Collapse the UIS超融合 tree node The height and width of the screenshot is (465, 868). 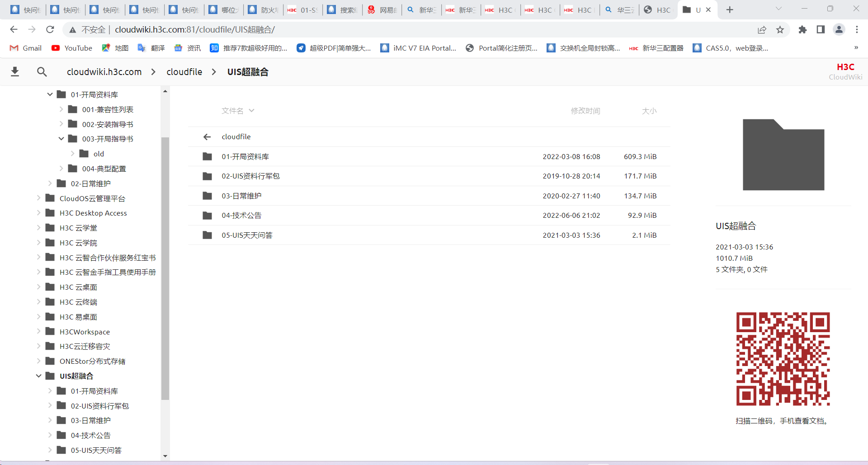click(38, 376)
